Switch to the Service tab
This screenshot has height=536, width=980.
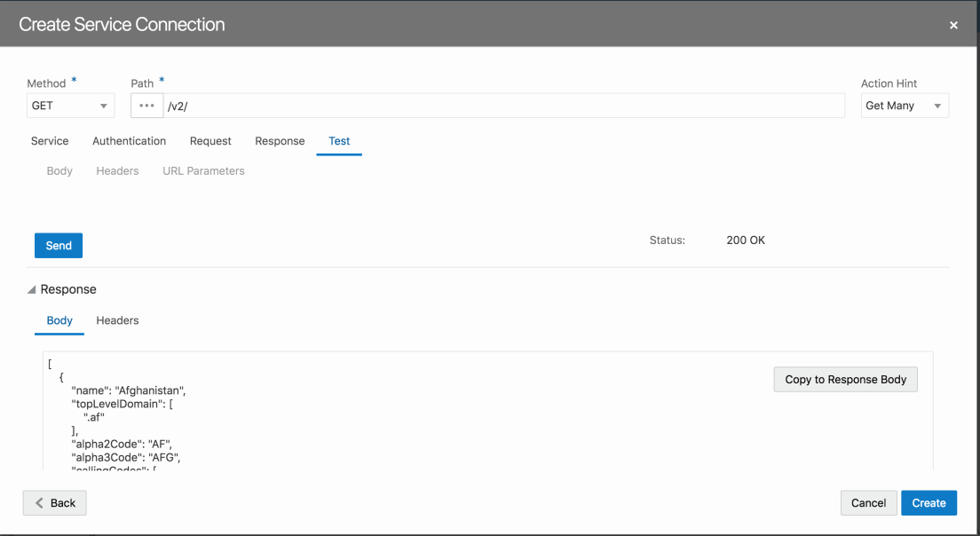[x=50, y=141]
